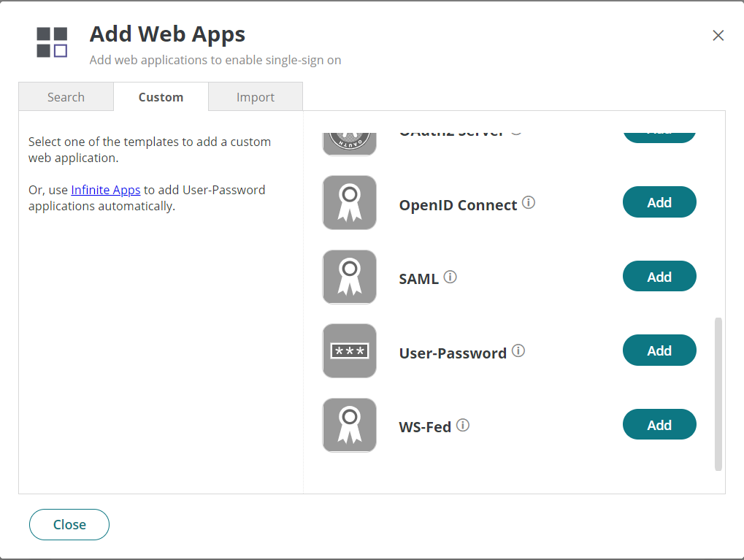Viewport: 744px width, 560px height.
Task: Add an OpenID Connect application
Action: (659, 202)
